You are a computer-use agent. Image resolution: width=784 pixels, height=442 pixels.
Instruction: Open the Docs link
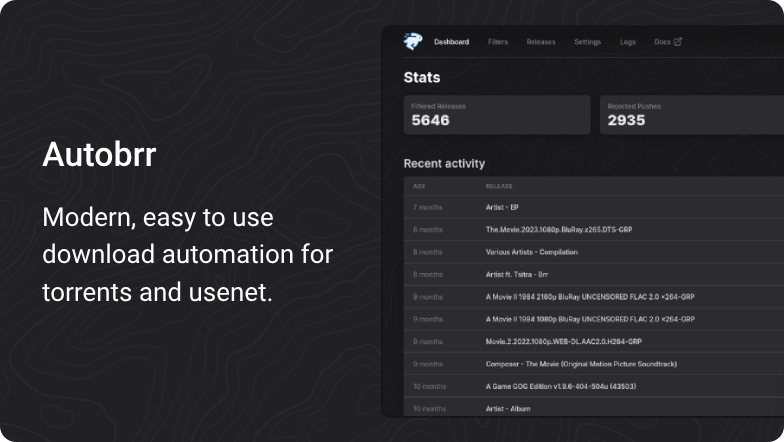[662, 42]
